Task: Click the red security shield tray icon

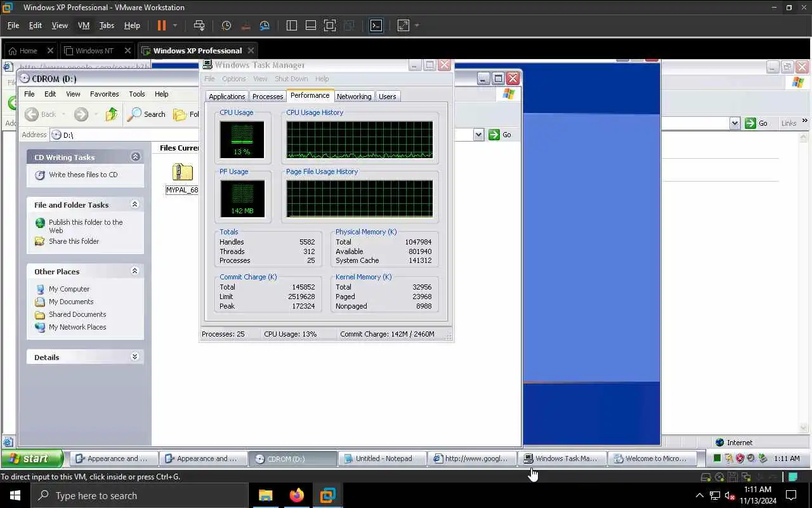Action: point(740,458)
